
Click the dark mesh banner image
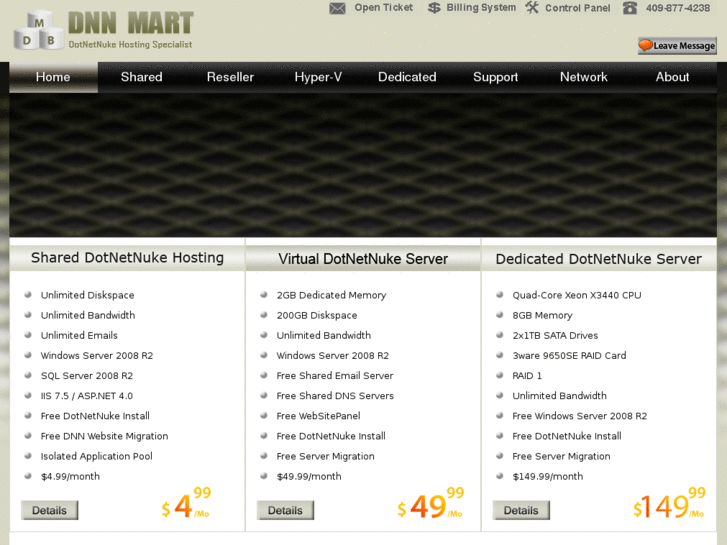pyautogui.click(x=363, y=165)
